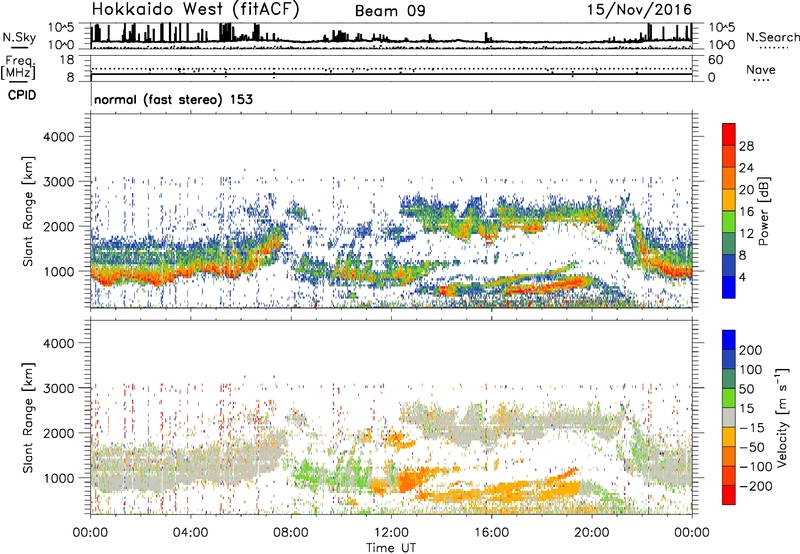Click the "Power [dB]" colorbar title

tap(763, 211)
